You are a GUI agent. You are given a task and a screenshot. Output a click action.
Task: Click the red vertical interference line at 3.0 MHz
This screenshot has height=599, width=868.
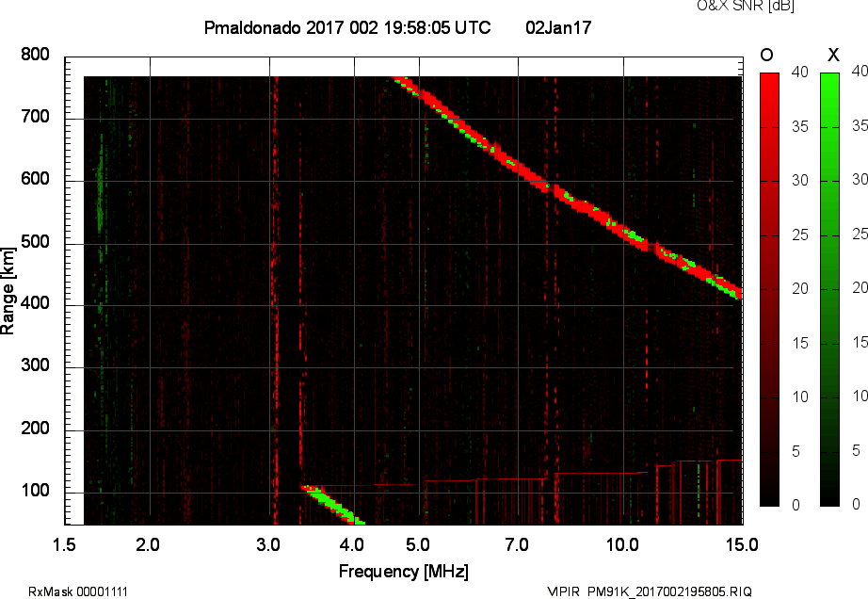point(276,299)
